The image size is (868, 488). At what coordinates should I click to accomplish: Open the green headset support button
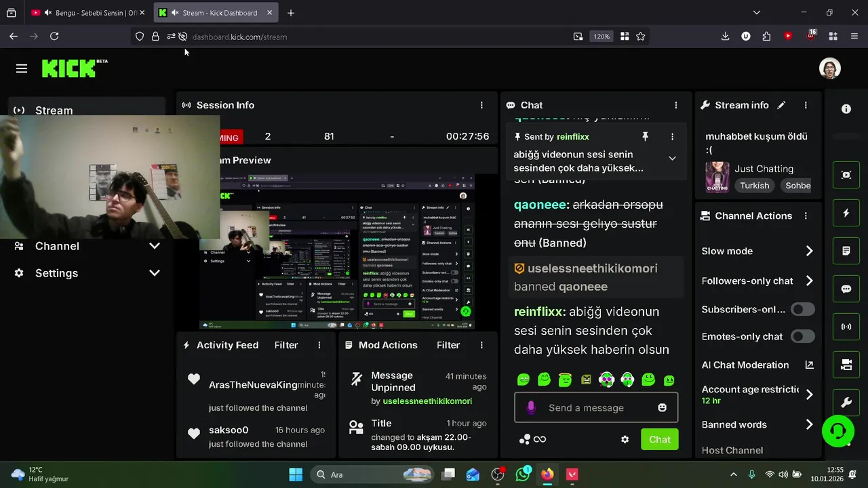[838, 430]
